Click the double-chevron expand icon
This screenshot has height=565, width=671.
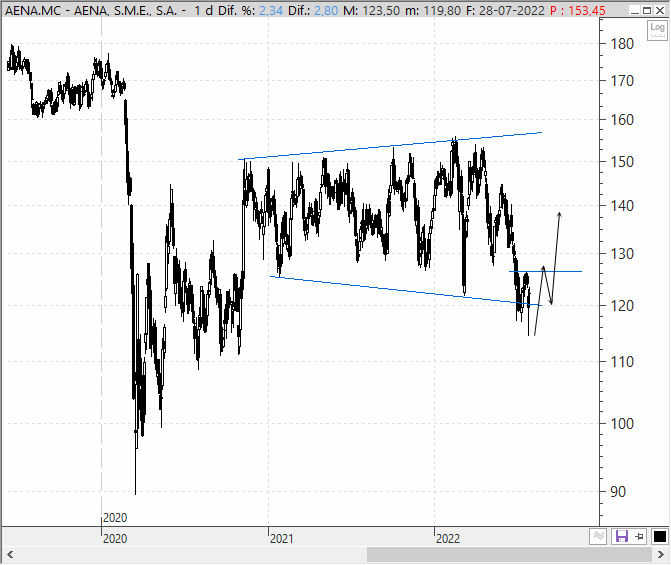598,536
